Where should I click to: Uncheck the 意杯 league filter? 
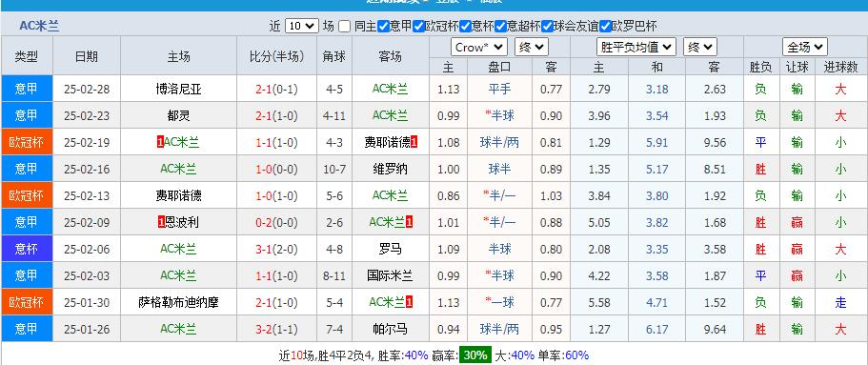click(x=465, y=26)
